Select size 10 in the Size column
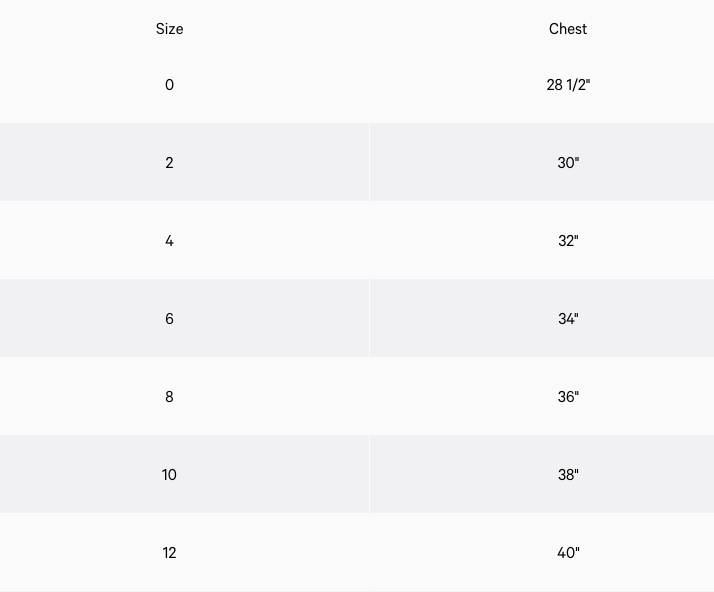This screenshot has height=592, width=714. click(169, 475)
